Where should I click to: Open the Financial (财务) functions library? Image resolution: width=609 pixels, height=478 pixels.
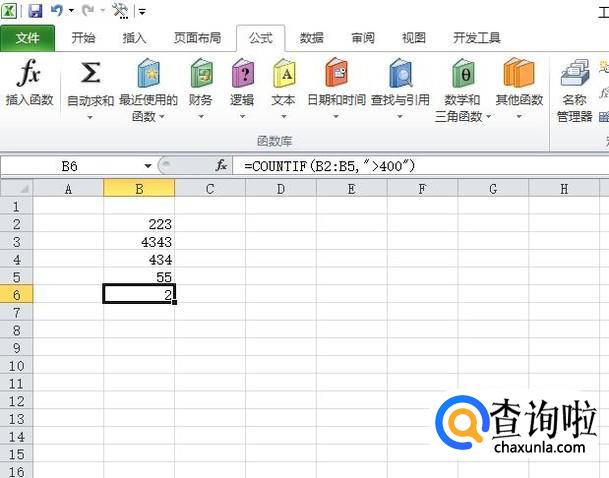200,74
